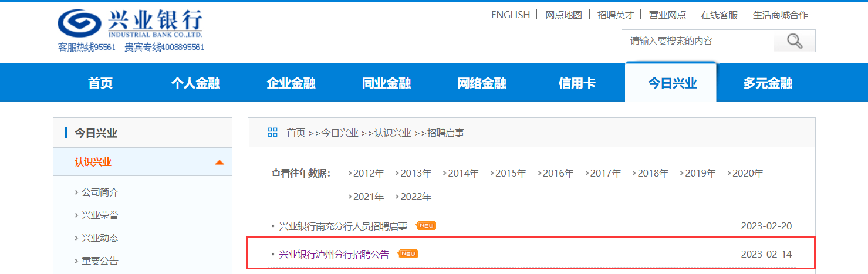Image resolution: width=868 pixels, height=274 pixels.
Task: Click the 查看往年数据 label
Action: click(301, 174)
